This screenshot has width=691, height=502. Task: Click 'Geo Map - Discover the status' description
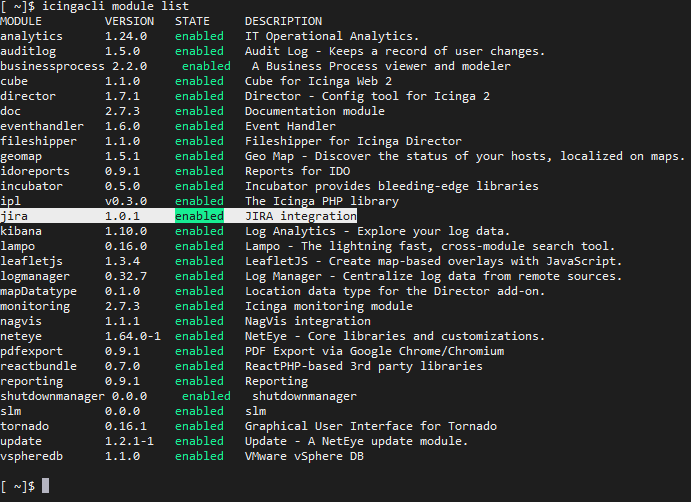point(465,156)
